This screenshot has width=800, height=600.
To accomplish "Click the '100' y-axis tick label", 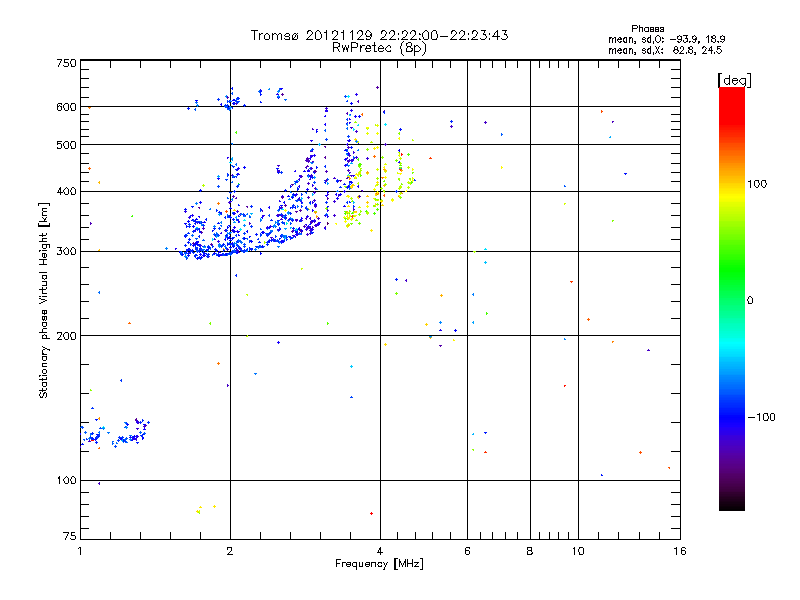I will (67, 481).
